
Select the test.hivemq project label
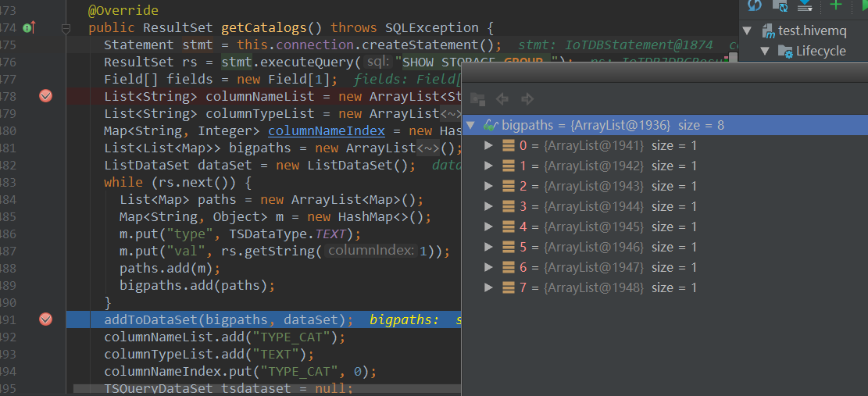click(x=813, y=31)
